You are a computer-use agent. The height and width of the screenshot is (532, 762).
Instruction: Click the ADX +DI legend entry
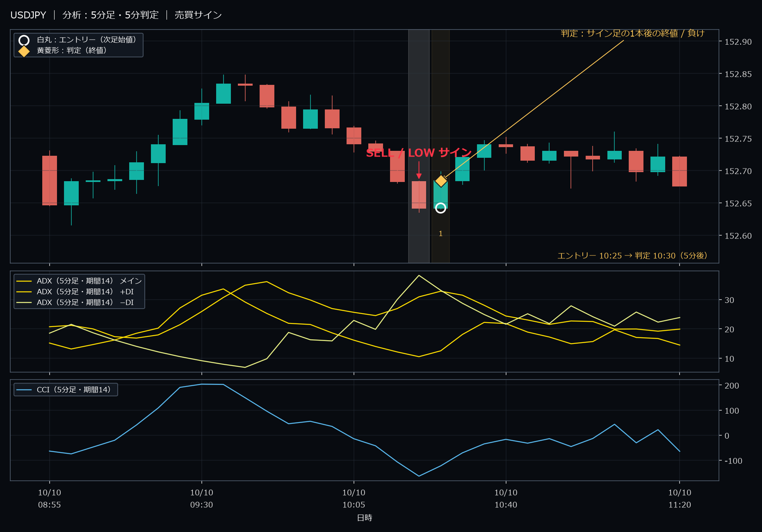pos(75,292)
